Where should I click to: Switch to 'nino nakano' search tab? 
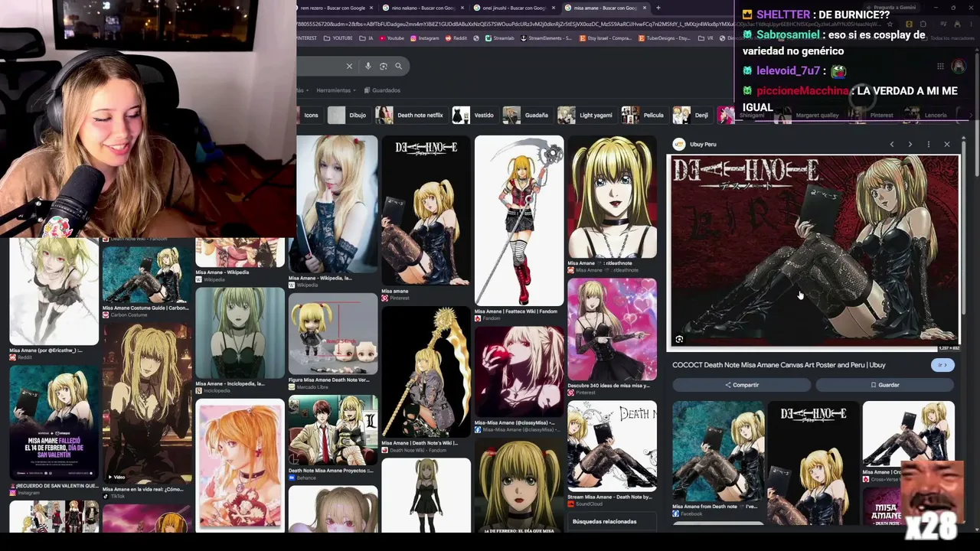click(x=423, y=8)
